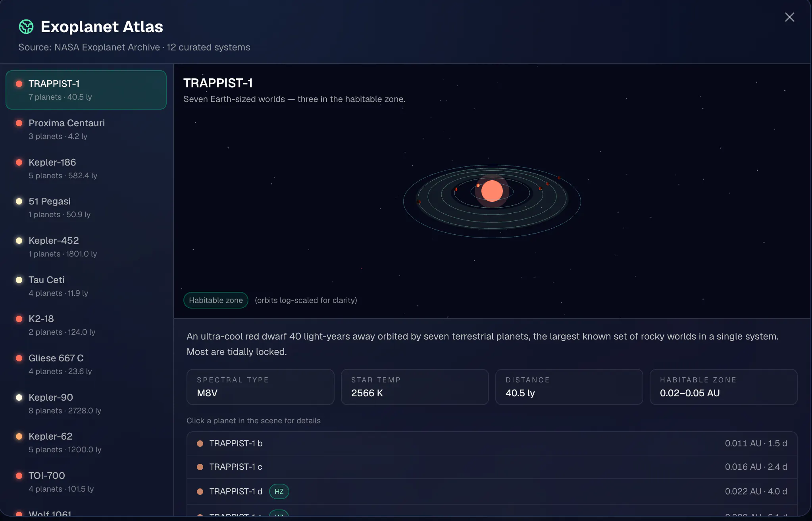Click the Distance 40.5 ly card
The height and width of the screenshot is (521, 812).
(569, 387)
